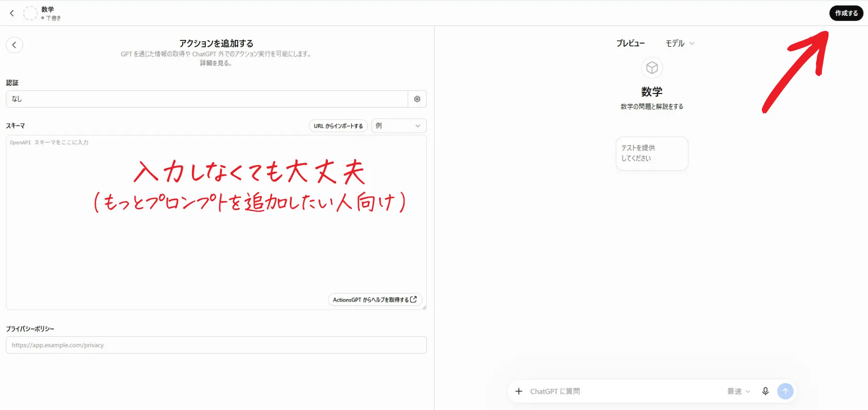Open the 最速 speed selector
This screenshot has height=410, width=868.
[x=739, y=391]
